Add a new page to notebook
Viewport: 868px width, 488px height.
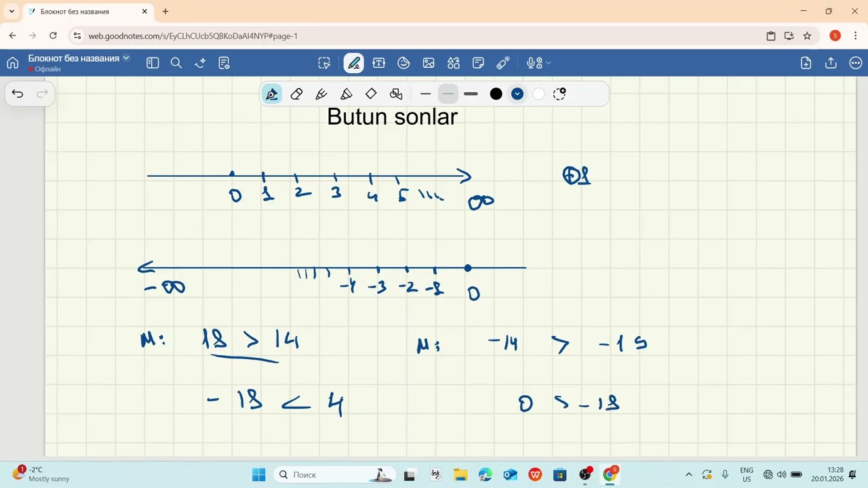point(806,63)
